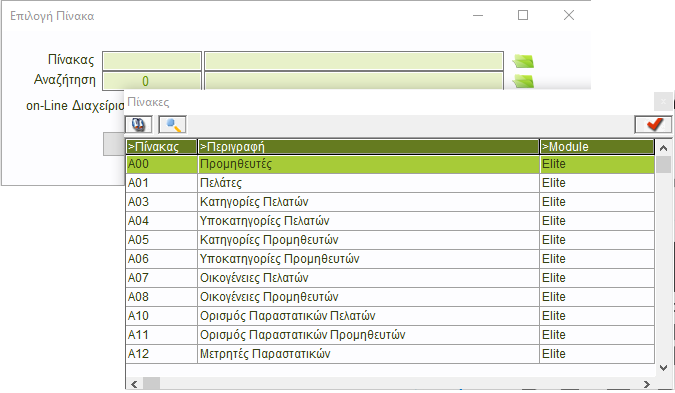
Task: Select the Πελάτες description cell
Action: coord(368,183)
